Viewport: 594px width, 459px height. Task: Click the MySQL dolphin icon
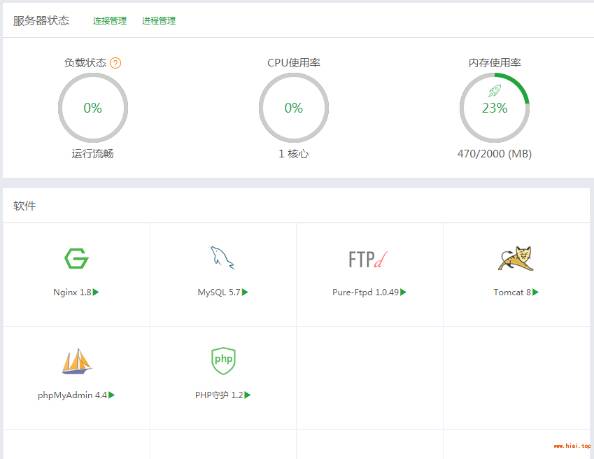[x=222, y=258]
